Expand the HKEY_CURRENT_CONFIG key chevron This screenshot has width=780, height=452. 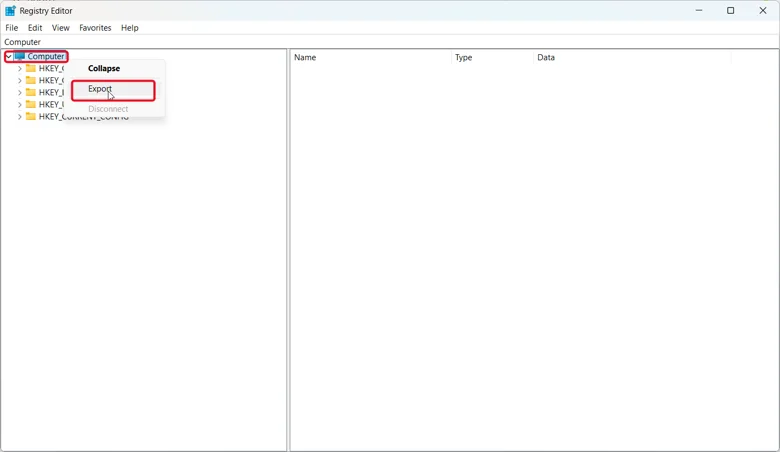(x=19, y=116)
